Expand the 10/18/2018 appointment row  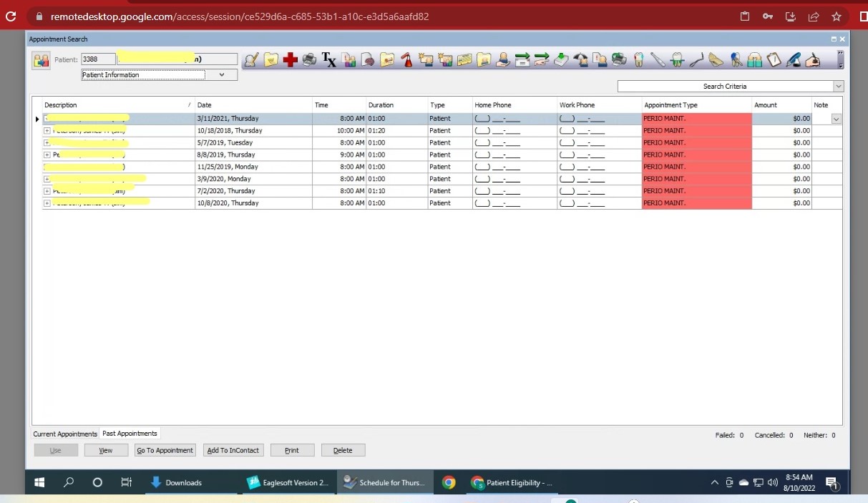click(47, 131)
